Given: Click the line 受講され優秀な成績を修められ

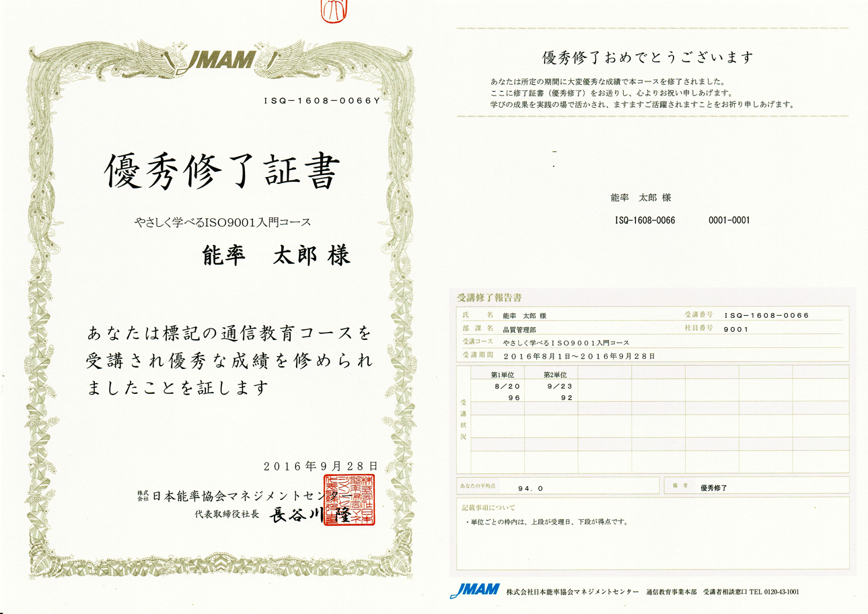Looking at the screenshot, I should 229,360.
